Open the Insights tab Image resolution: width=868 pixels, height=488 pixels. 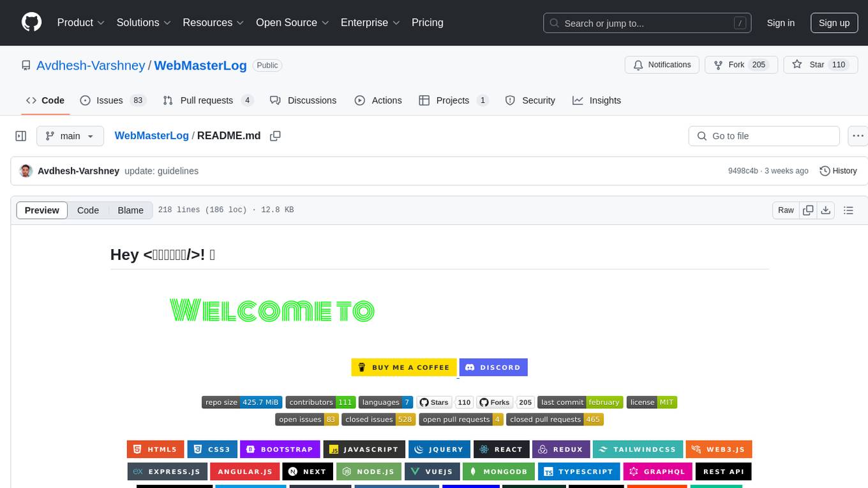[x=597, y=100]
